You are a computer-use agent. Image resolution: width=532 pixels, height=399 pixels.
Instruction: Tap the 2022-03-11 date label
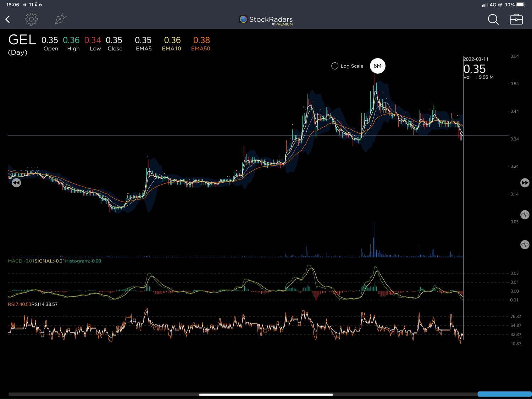476,59
